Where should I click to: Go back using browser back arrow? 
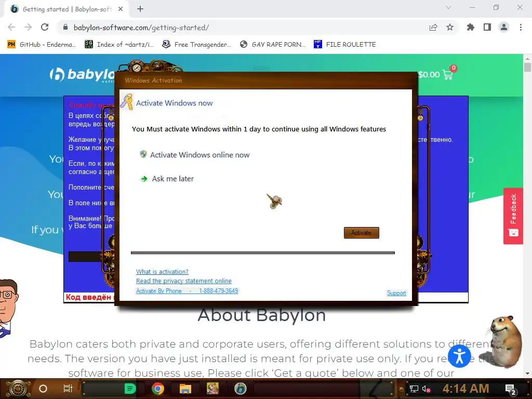11,27
